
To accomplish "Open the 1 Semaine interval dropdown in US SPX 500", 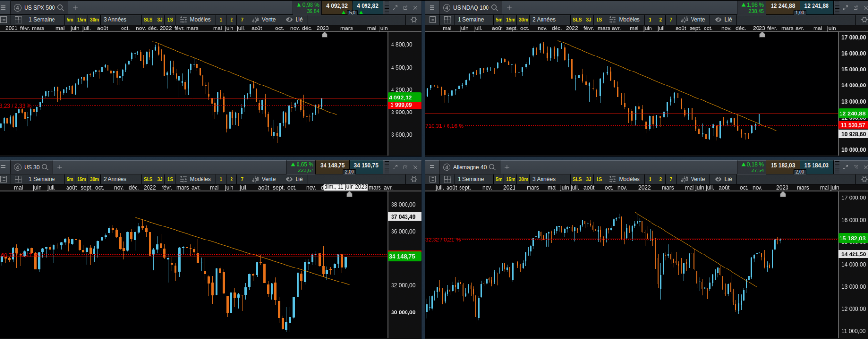I will pyautogui.click(x=42, y=20).
